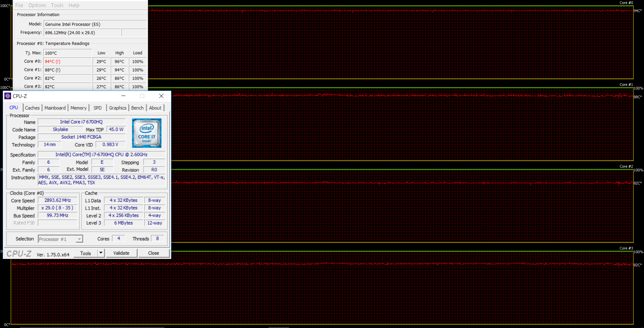Open the File menu in Core Temp

(x=19, y=5)
